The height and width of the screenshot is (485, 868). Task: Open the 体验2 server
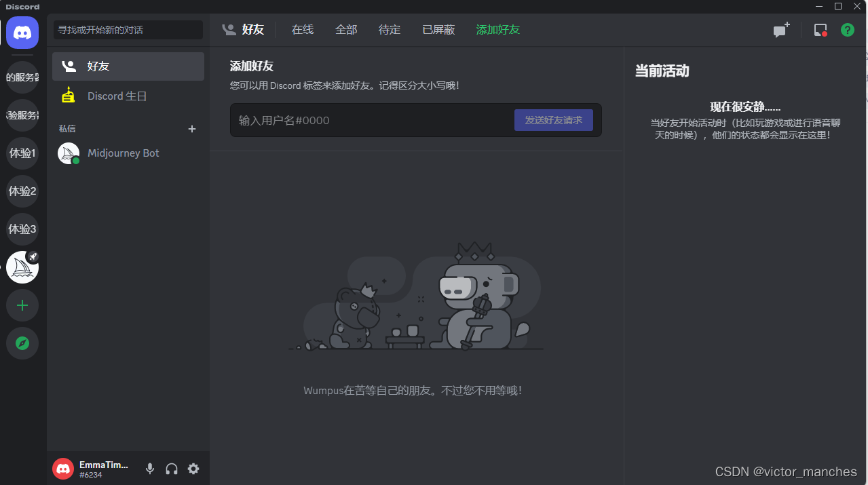click(x=22, y=191)
